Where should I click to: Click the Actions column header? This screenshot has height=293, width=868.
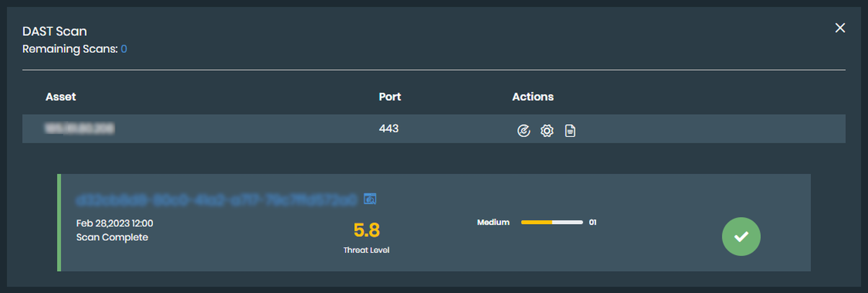[533, 97]
